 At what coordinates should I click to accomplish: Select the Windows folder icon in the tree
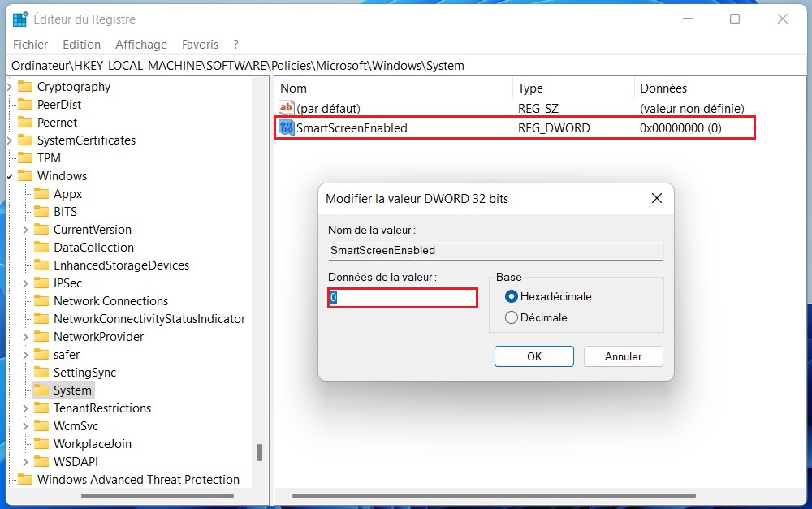(25, 176)
